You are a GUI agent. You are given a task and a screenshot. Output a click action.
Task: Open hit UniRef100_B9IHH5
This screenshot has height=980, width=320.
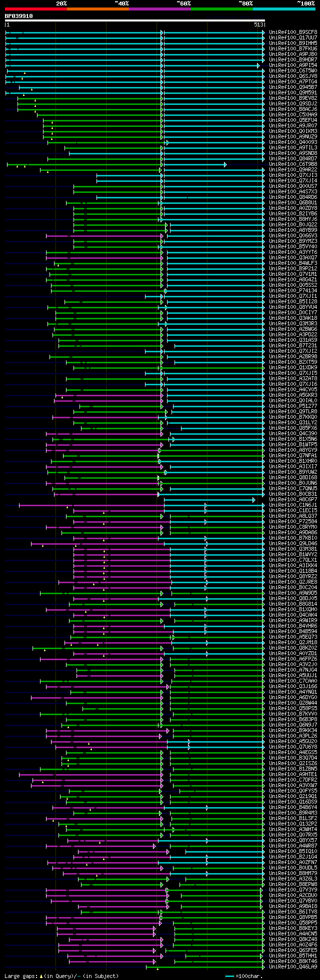(293, 43)
